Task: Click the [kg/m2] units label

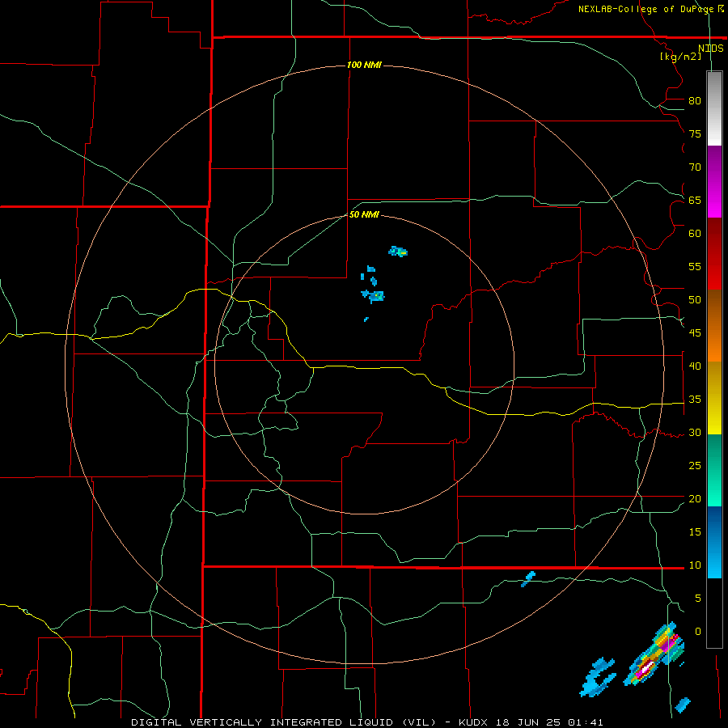Action: (x=680, y=57)
